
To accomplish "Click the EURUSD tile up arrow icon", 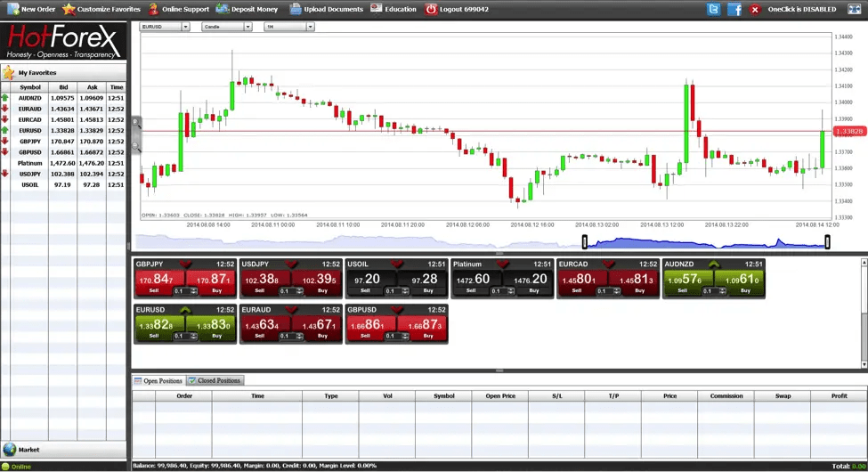I will [x=185, y=310].
